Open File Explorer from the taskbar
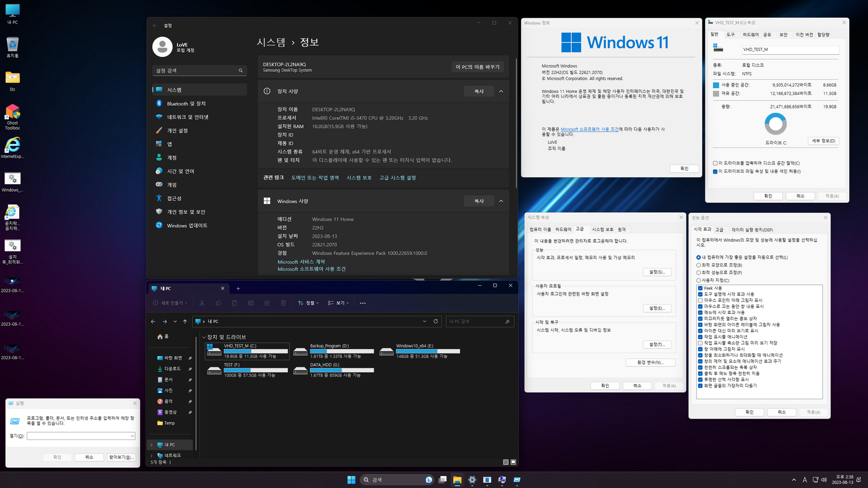The height and width of the screenshot is (488, 868). [x=457, y=480]
